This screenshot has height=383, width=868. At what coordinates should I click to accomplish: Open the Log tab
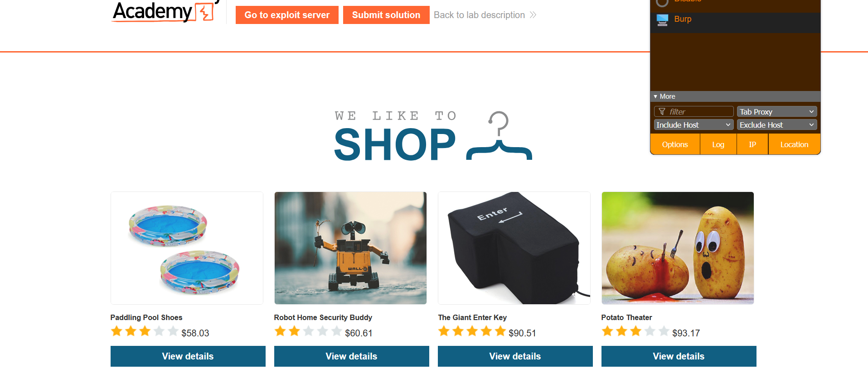718,144
